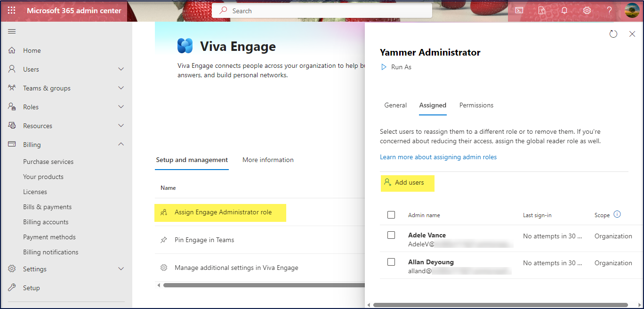Open the Microsoft 365 app launcher grid

[x=11, y=10]
